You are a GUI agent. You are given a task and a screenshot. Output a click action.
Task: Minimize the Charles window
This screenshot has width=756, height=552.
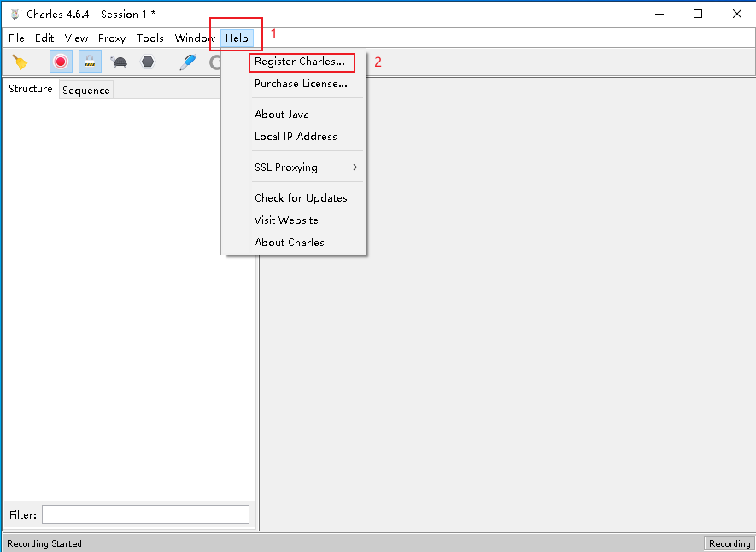(x=659, y=14)
